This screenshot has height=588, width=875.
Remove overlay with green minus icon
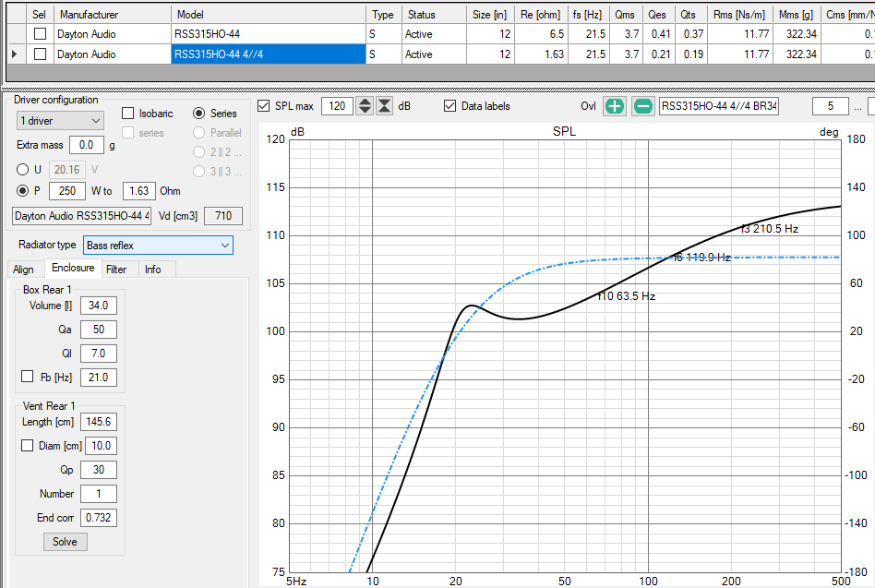[x=642, y=106]
